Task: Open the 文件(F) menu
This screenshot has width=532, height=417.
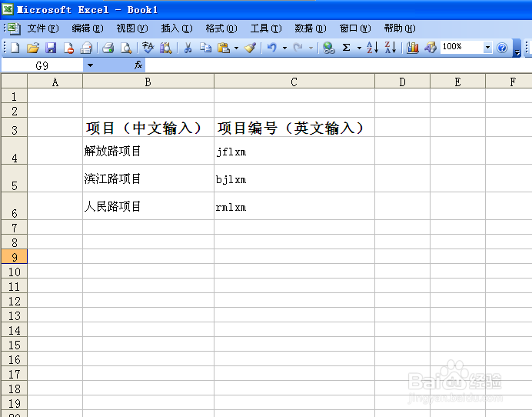Action: (43, 28)
